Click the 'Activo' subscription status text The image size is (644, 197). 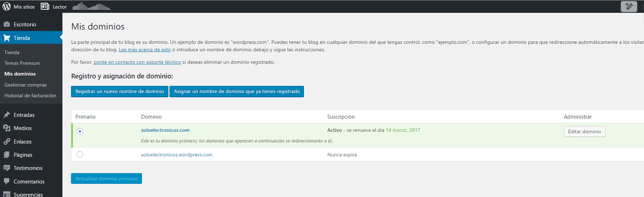pos(334,130)
